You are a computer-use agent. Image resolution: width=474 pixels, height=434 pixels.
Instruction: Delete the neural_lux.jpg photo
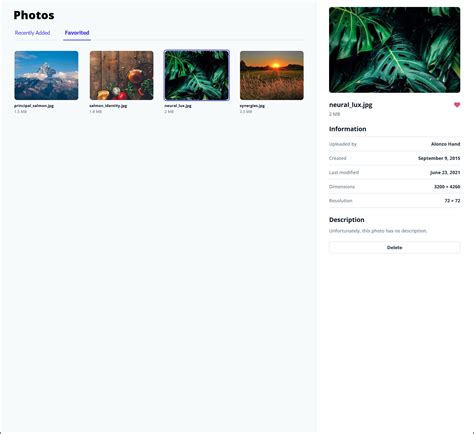(394, 247)
